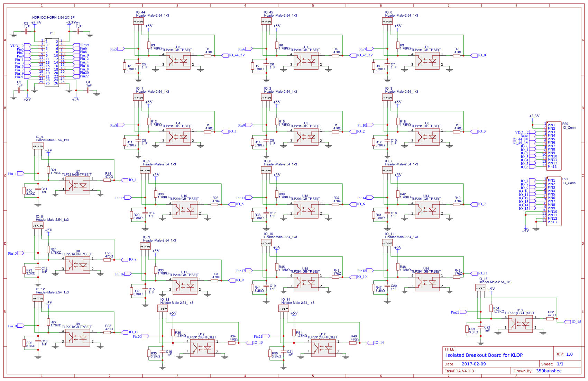Select the U10 optocoupler symbol
The image size is (588, 381).
tap(185, 209)
